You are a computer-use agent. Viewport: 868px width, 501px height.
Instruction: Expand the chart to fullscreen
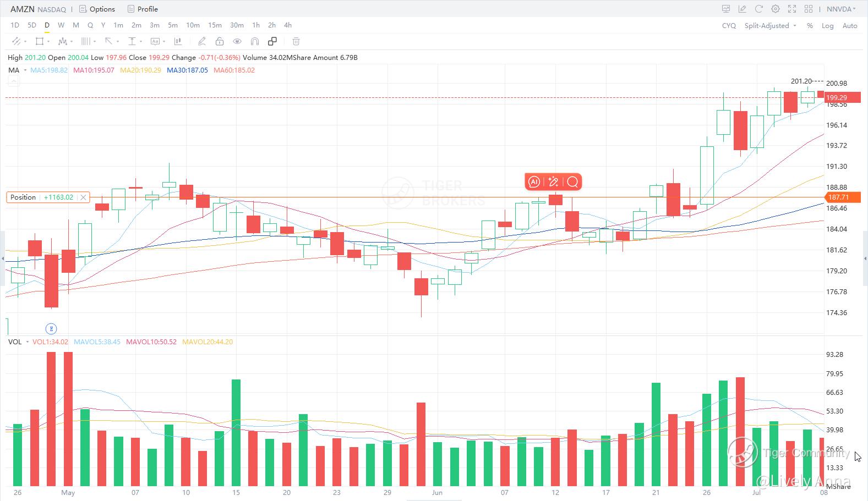pyautogui.click(x=792, y=9)
